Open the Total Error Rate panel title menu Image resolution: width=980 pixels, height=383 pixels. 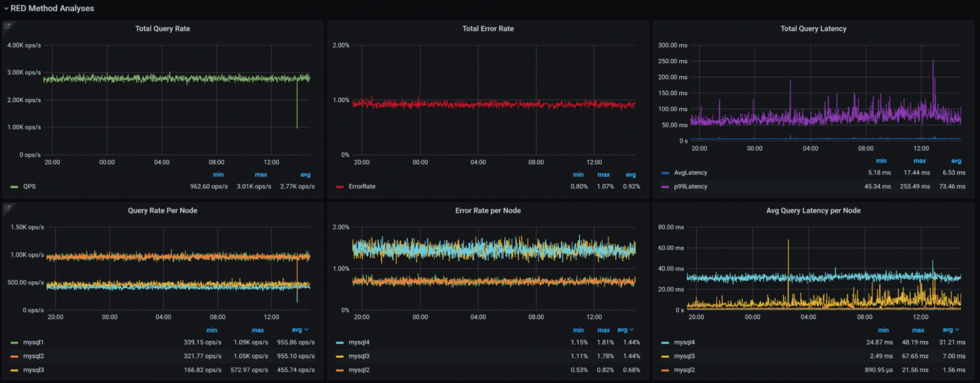[x=487, y=28]
